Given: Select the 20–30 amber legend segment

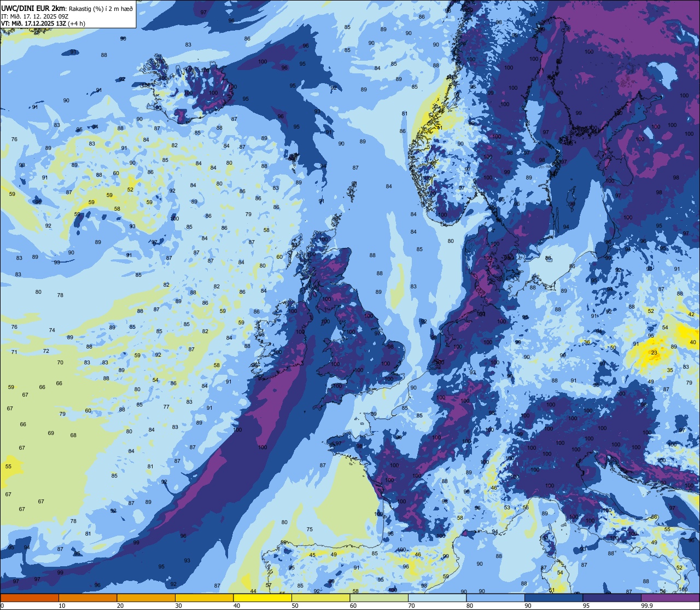Looking at the screenshot, I should point(146,597).
